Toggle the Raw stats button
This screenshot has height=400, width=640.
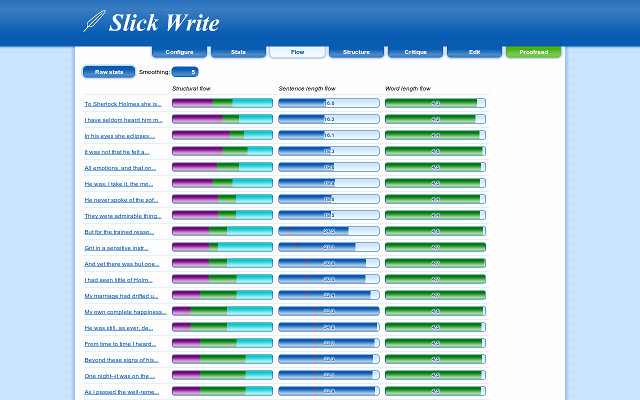tap(109, 72)
